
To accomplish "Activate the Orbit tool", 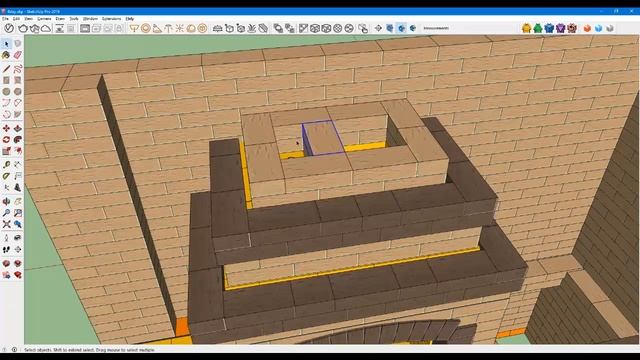I will tap(6, 202).
